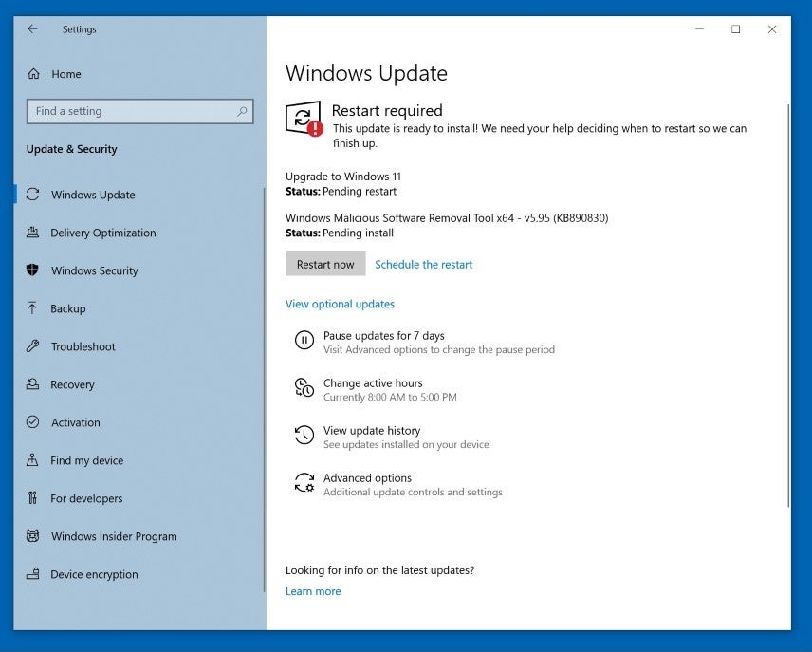Image resolution: width=812 pixels, height=652 pixels.
Task: Open Windows Insider Program page
Action: click(x=114, y=536)
